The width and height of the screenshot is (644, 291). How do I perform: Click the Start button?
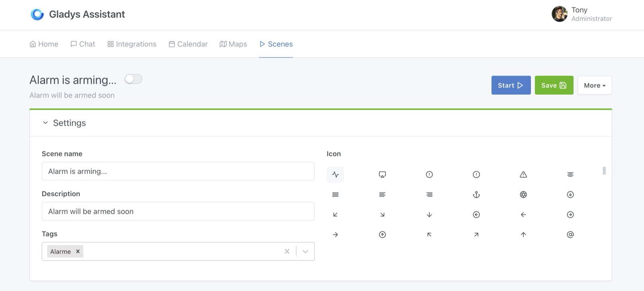(511, 85)
